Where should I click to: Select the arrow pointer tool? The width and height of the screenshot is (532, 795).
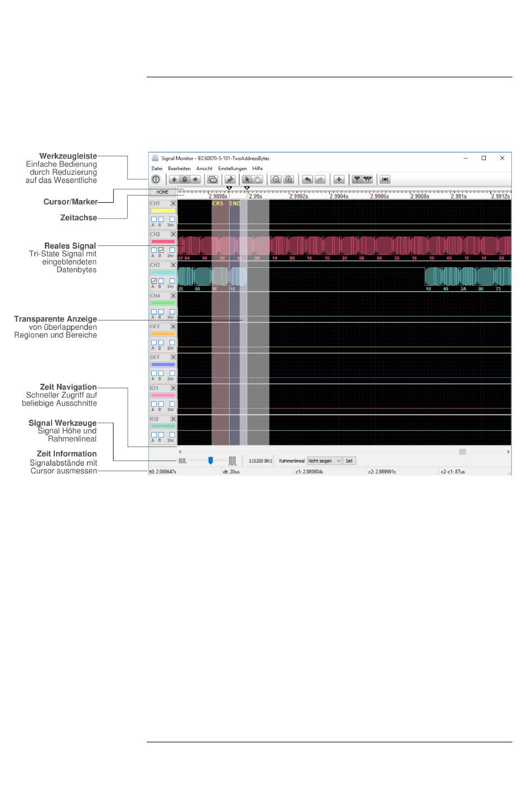(x=246, y=179)
